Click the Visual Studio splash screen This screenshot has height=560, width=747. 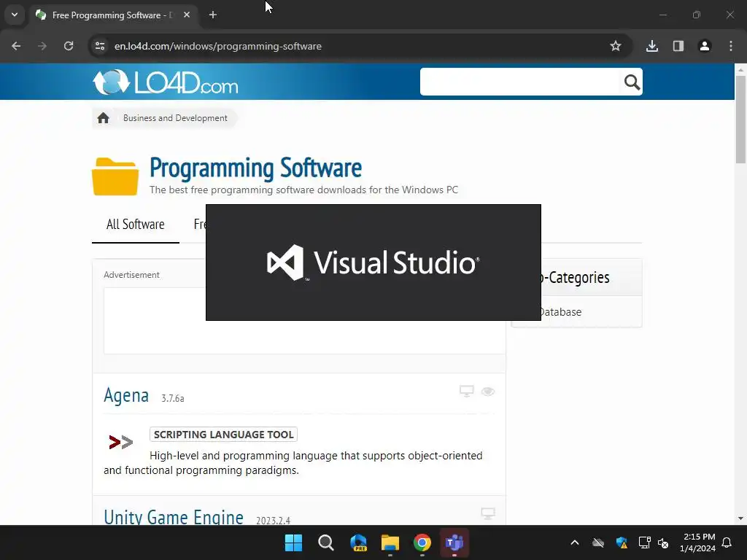[373, 262]
